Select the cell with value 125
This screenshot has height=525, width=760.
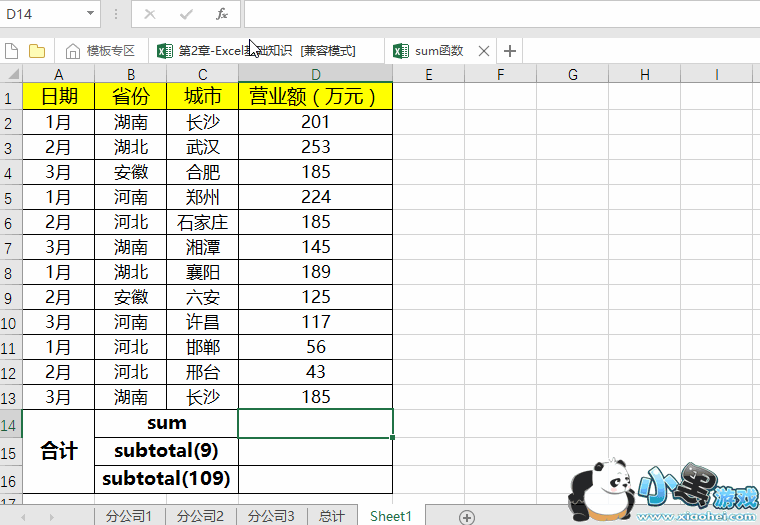(316, 297)
